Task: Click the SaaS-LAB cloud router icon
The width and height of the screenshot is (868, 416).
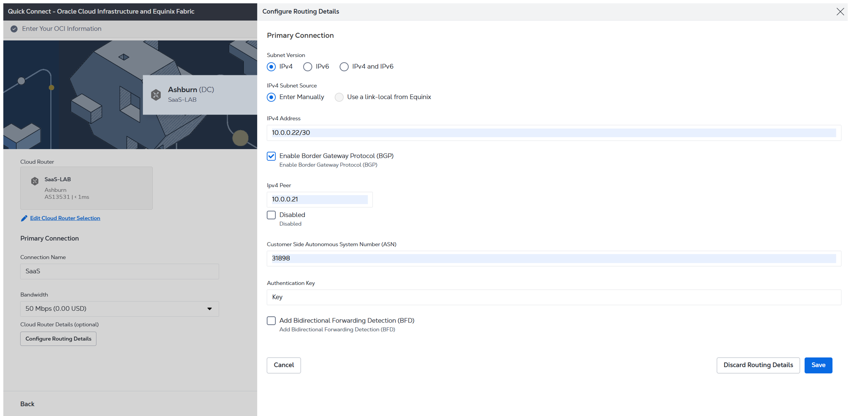Action: coord(35,181)
